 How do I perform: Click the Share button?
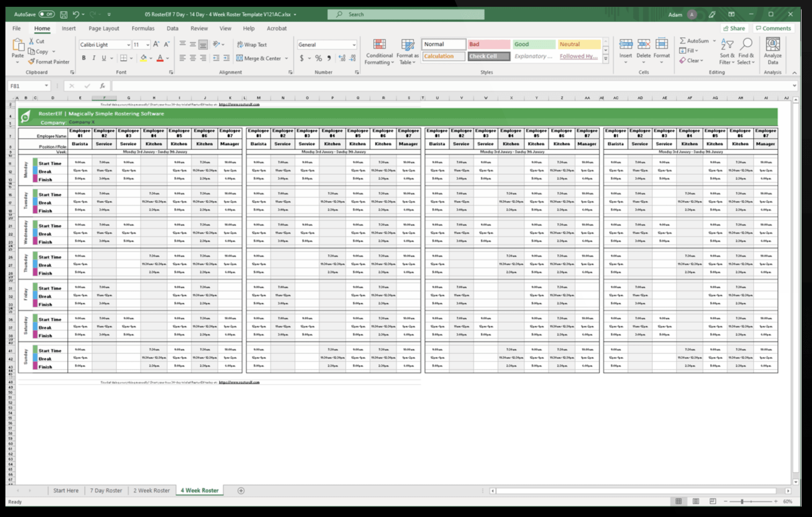(x=734, y=28)
